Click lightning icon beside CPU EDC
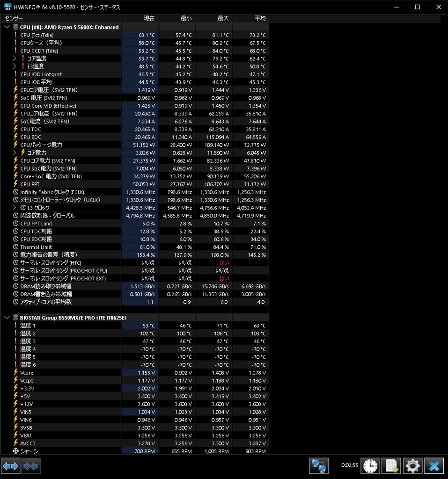Screen dimensions: 448x479 click(15, 137)
